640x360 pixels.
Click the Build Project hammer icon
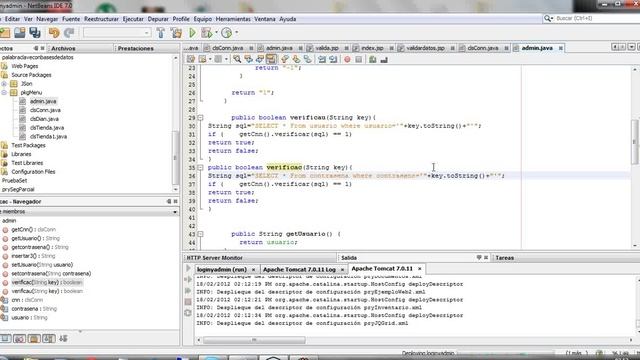161,33
